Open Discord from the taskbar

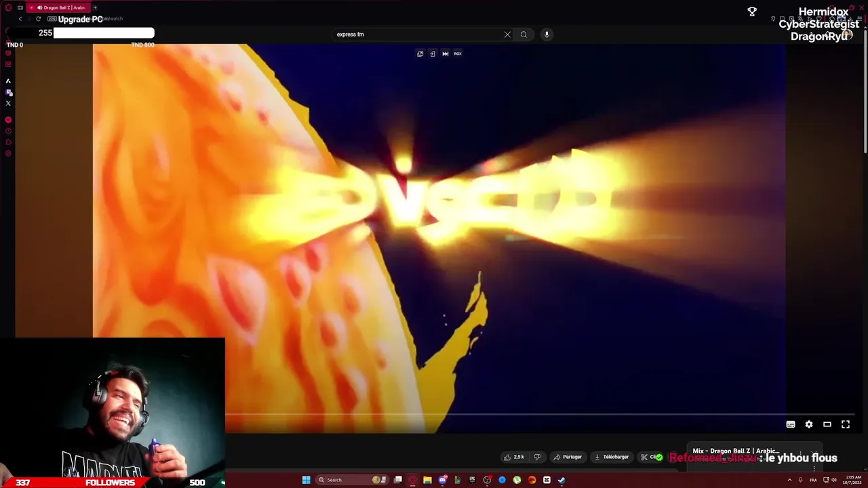pyautogui.click(x=442, y=480)
